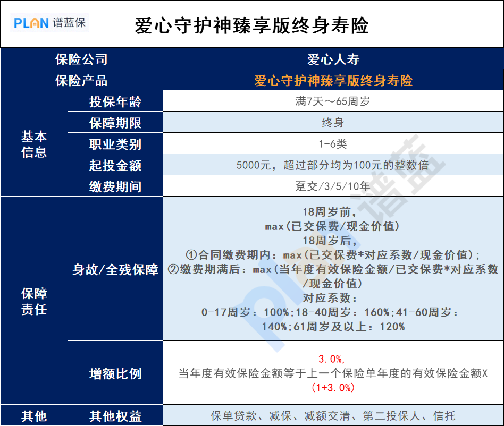Click the 保险公司 header cell

[81, 59]
